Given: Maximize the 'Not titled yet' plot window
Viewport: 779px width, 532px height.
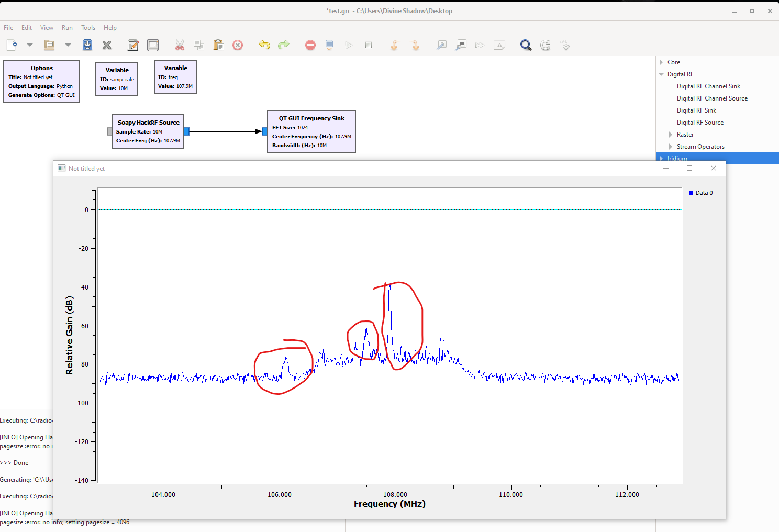Looking at the screenshot, I should tap(689, 168).
